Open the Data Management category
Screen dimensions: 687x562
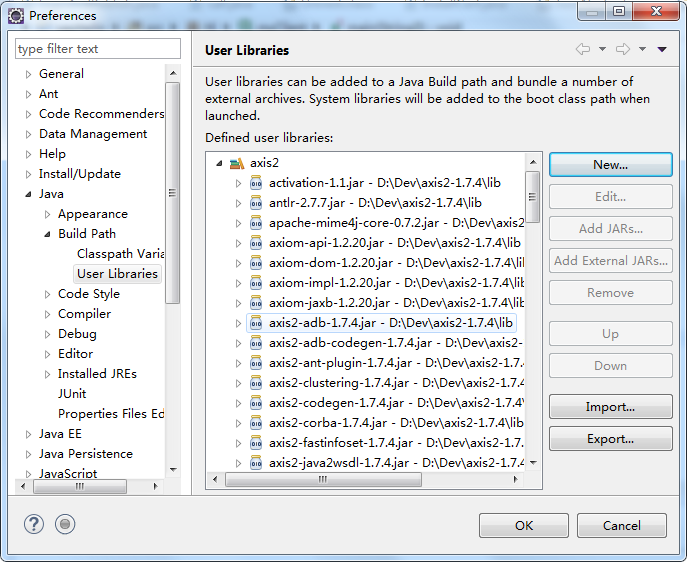coord(93,134)
